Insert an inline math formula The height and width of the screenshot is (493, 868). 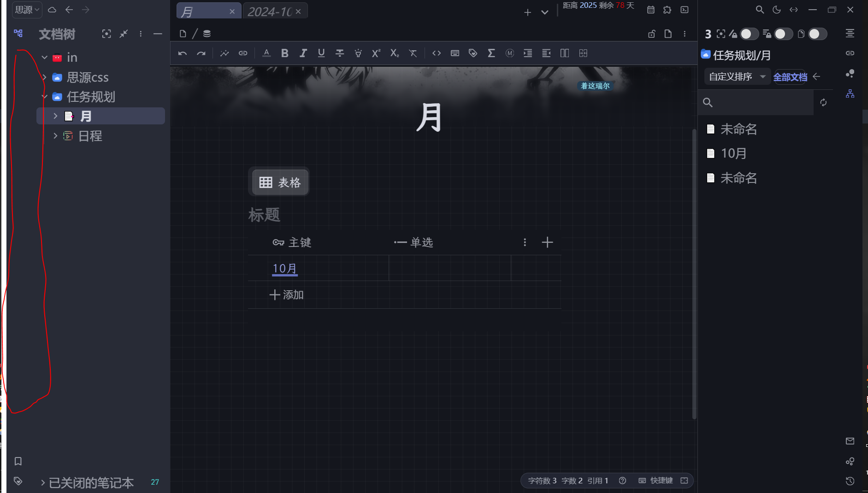coord(491,53)
